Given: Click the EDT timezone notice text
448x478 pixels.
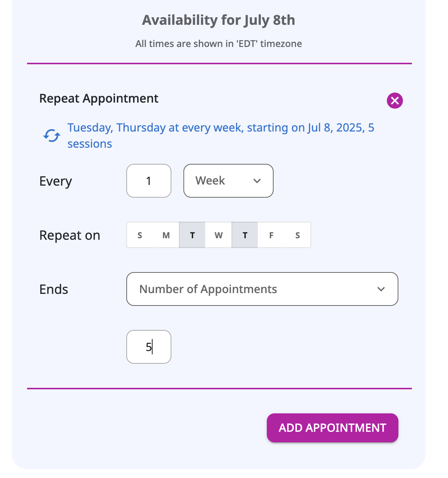Looking at the screenshot, I should pos(218,44).
